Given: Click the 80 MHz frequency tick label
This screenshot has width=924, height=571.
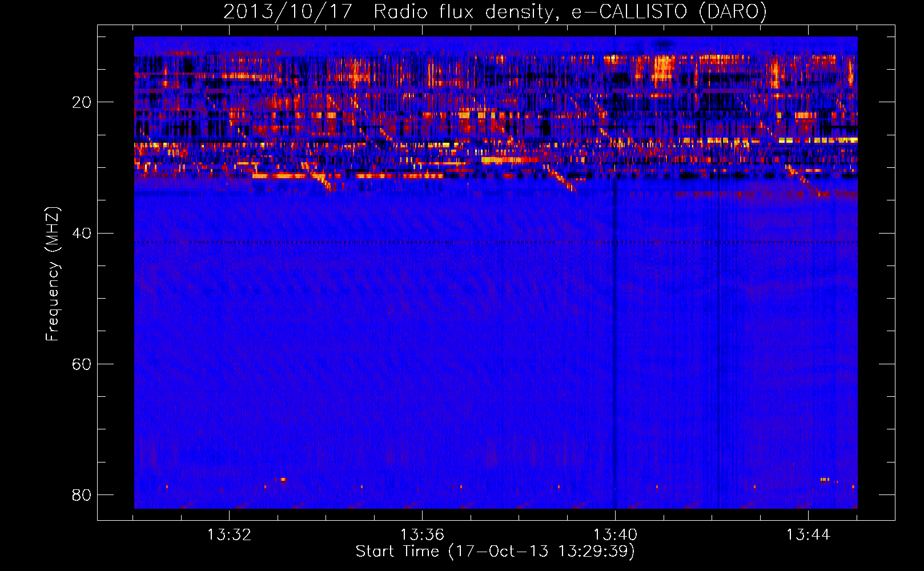Looking at the screenshot, I should pos(82,495).
